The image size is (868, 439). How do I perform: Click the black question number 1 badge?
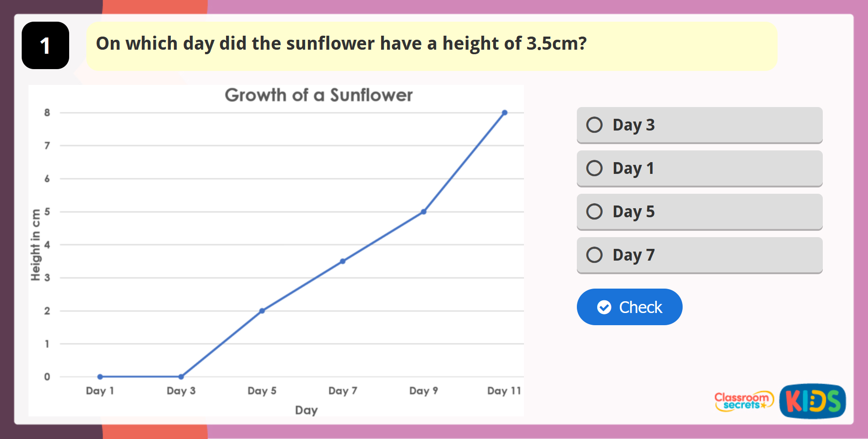[45, 46]
